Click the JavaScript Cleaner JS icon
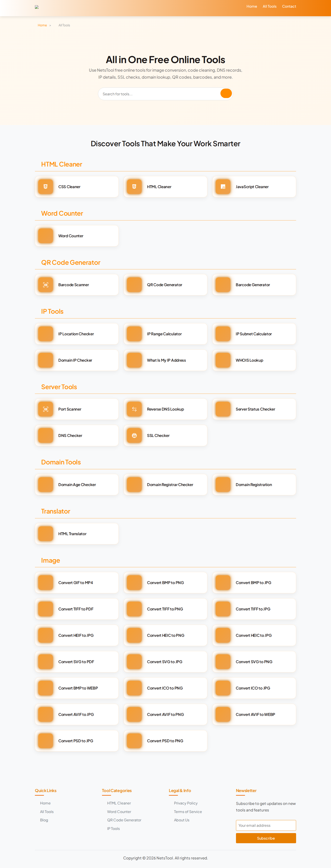This screenshot has width=331, height=868. (x=223, y=187)
